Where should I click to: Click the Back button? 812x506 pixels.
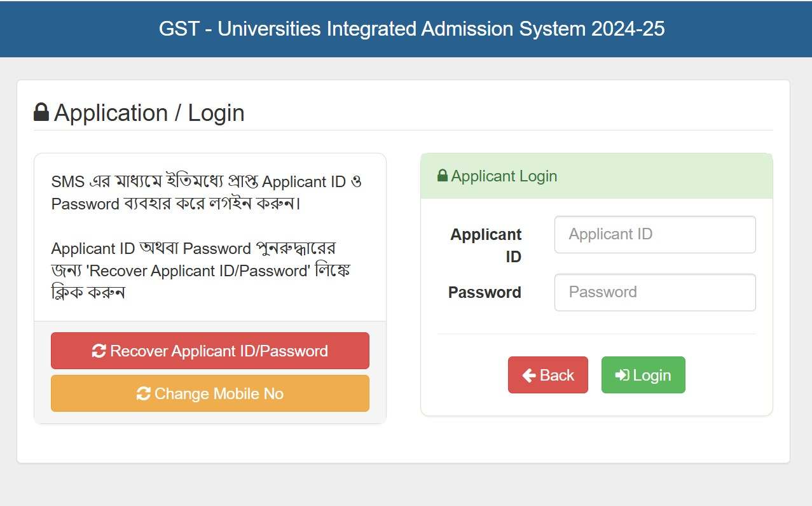click(547, 375)
